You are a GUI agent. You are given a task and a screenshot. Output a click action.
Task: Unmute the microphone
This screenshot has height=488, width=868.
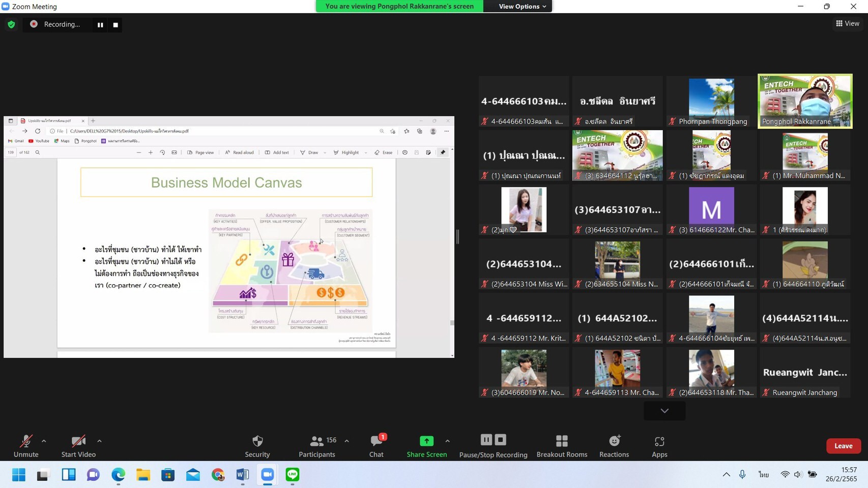pyautogui.click(x=26, y=445)
